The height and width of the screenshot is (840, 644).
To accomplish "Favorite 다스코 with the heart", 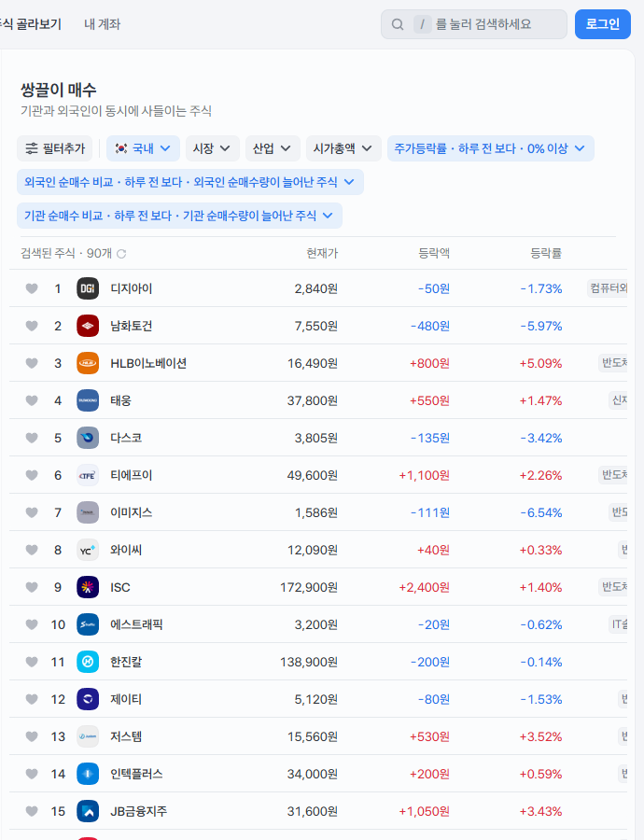I will (x=32, y=438).
